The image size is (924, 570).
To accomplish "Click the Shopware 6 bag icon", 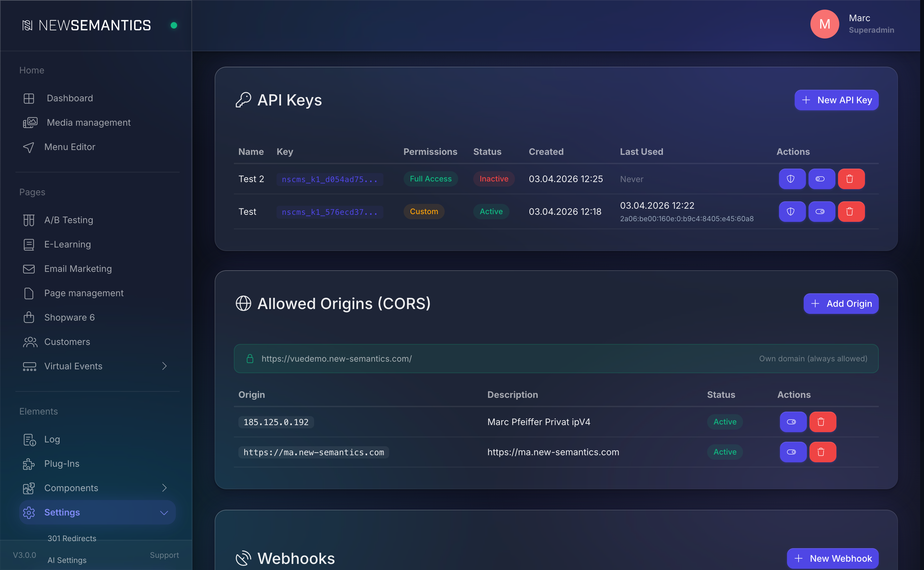I will point(29,317).
